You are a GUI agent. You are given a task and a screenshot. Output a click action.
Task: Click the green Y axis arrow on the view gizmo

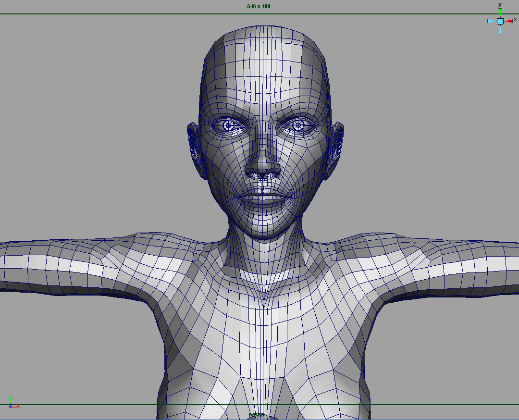coord(500,12)
